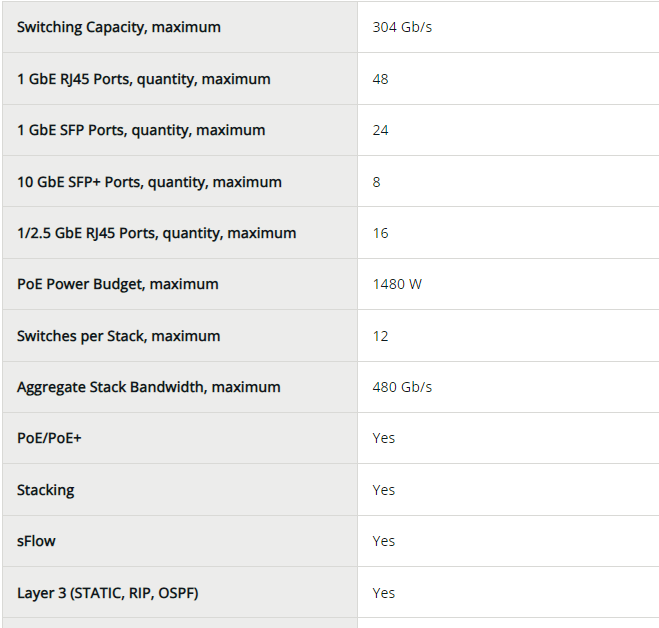This screenshot has height=628, width=659.
Task: Click the 1/2.5 GbE RJ45 Ports label
Action: 156,233
